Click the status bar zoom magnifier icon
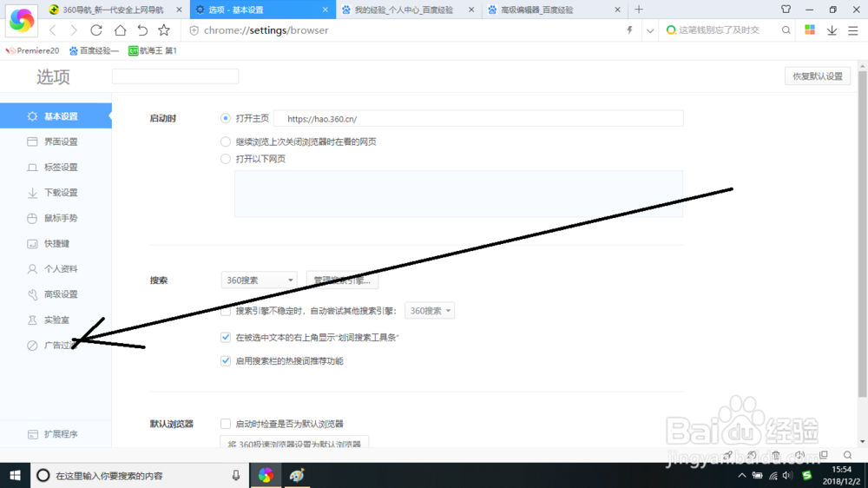Screen dimensions: 868x488 847,455
